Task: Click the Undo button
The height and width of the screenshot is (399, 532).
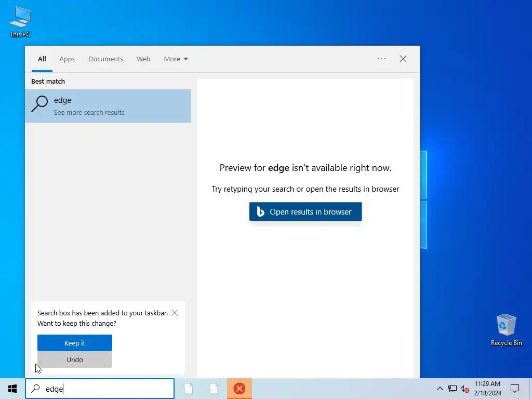Action: pos(75,360)
